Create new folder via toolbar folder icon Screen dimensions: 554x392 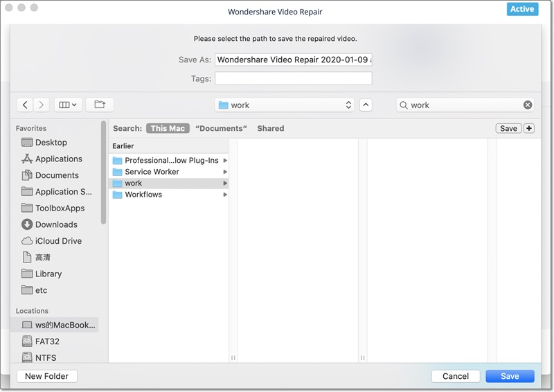tap(100, 105)
